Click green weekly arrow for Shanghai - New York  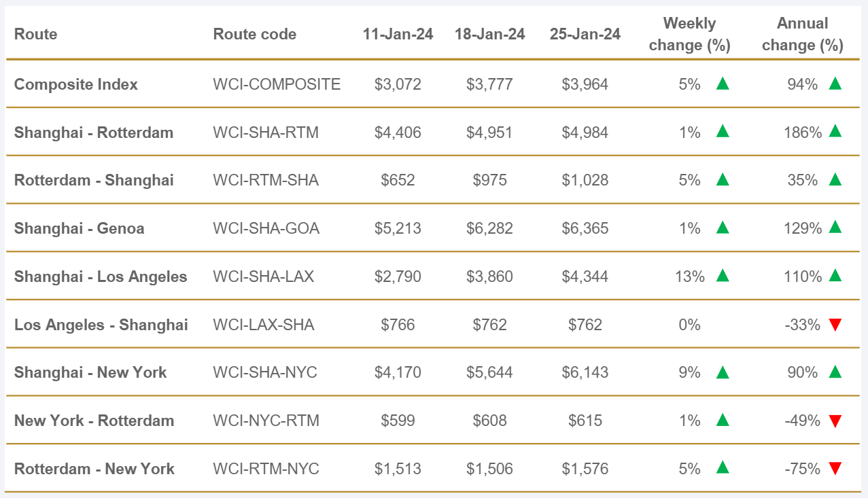(x=723, y=372)
